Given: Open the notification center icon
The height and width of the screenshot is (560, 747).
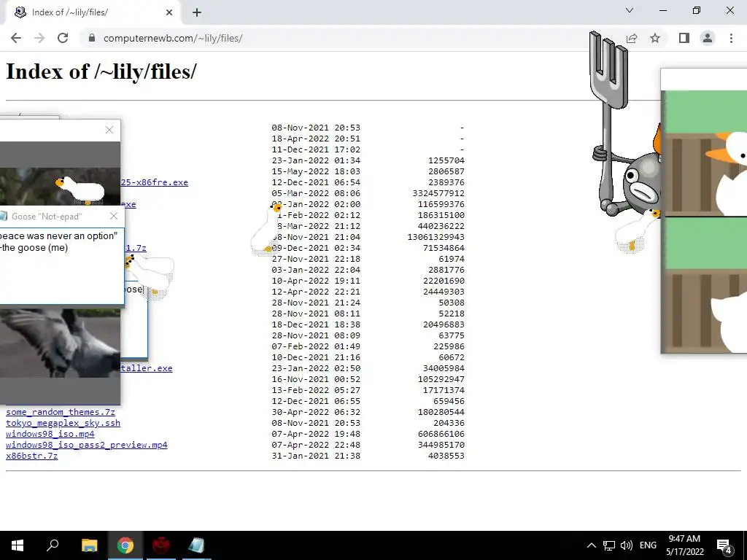Looking at the screenshot, I should (724, 545).
